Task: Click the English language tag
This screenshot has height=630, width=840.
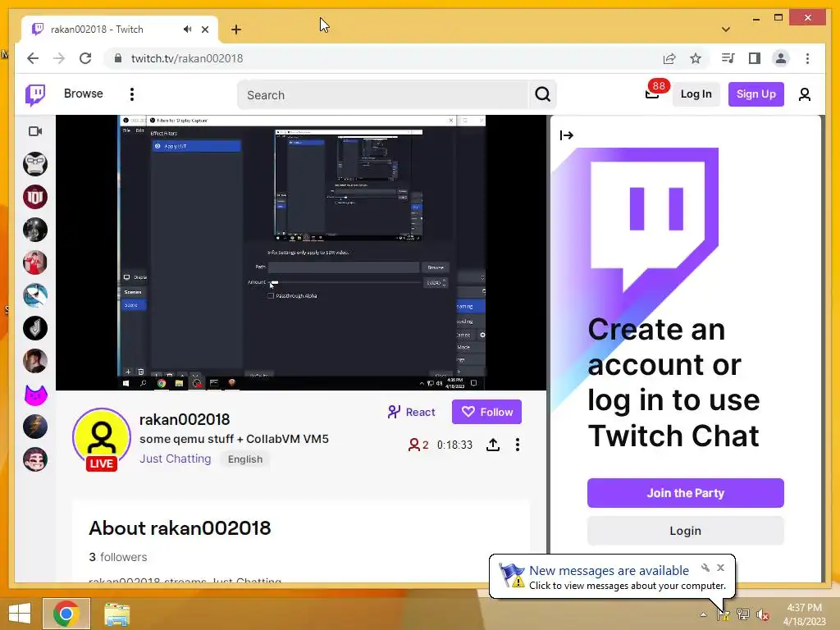Action: (x=244, y=459)
